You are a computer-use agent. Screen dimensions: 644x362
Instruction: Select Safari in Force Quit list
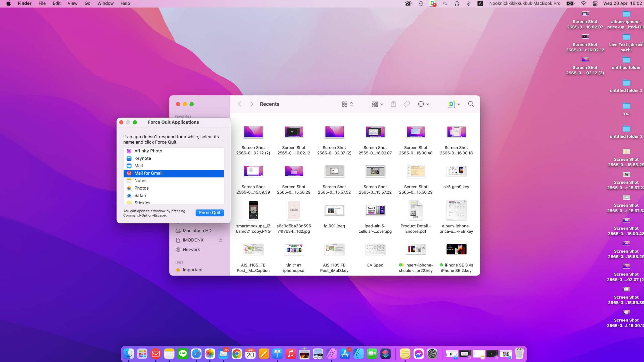[140, 195]
